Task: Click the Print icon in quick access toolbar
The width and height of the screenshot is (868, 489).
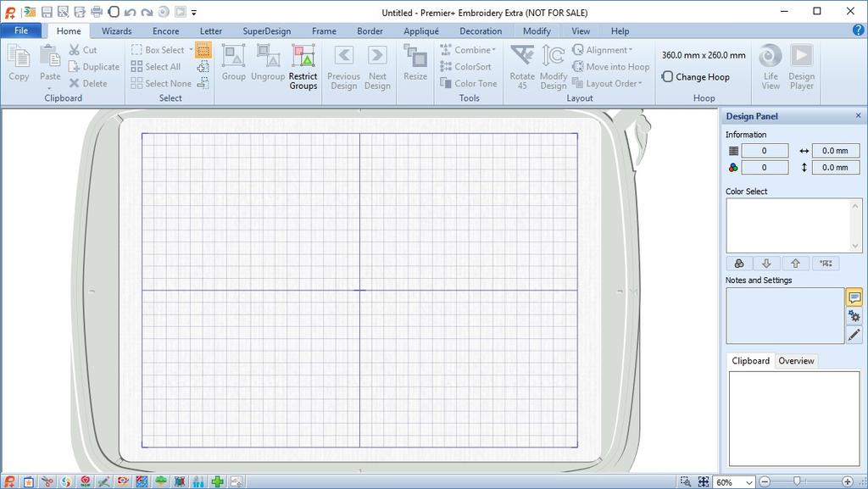Action: (x=97, y=12)
